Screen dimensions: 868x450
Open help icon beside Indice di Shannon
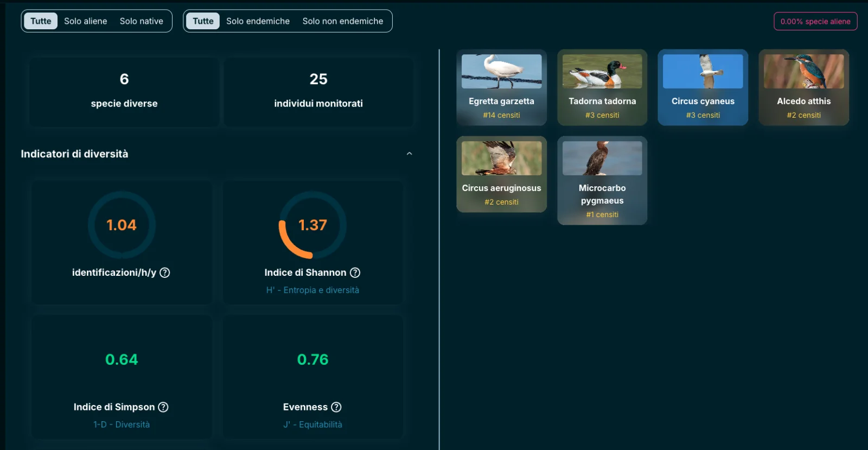point(355,272)
